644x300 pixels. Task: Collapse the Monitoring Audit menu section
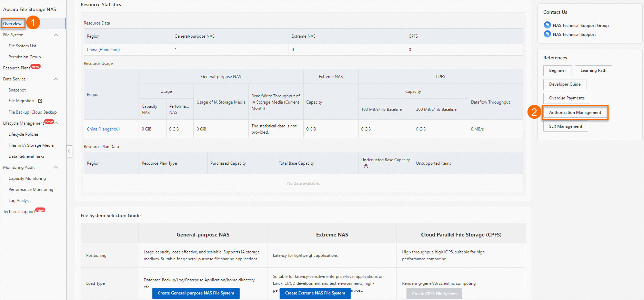point(56,167)
